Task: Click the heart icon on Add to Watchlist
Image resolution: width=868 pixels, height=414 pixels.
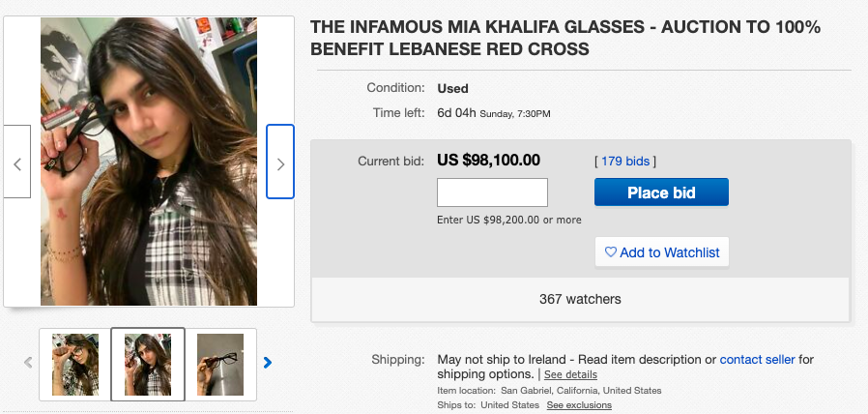Action: [611, 252]
